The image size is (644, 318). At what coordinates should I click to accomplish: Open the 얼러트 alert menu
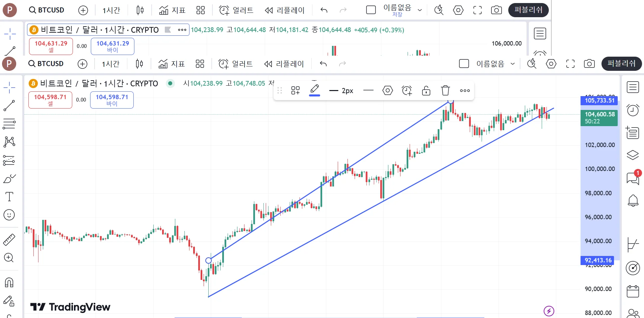coord(236,64)
